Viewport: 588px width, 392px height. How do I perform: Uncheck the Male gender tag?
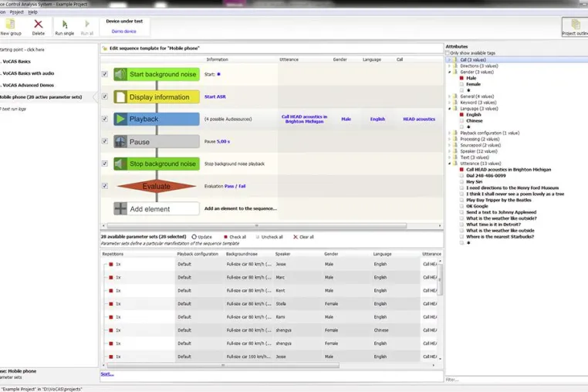(461, 78)
